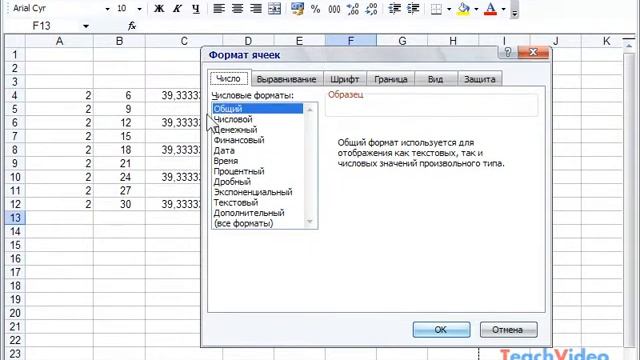Click format list scroll down arrow

coord(310,222)
